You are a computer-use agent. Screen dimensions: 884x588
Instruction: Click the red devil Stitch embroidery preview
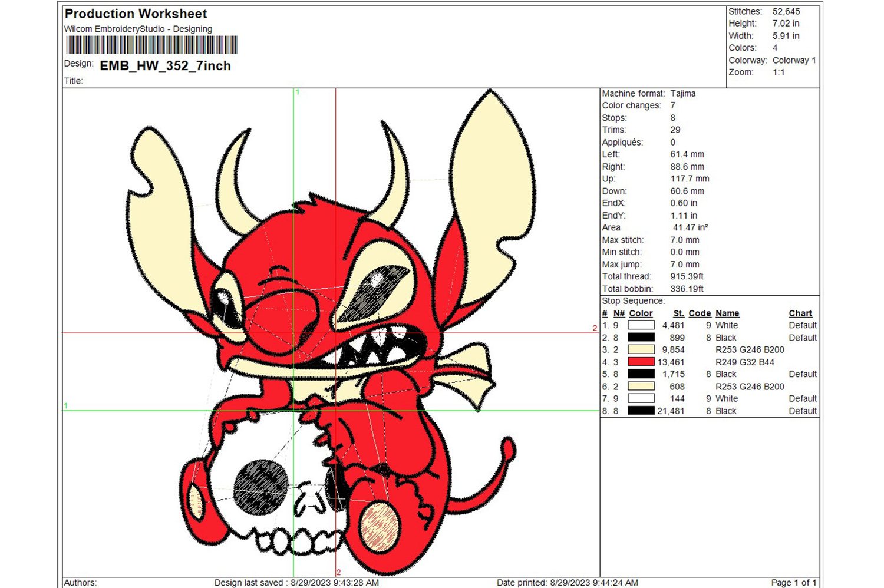[330, 333]
